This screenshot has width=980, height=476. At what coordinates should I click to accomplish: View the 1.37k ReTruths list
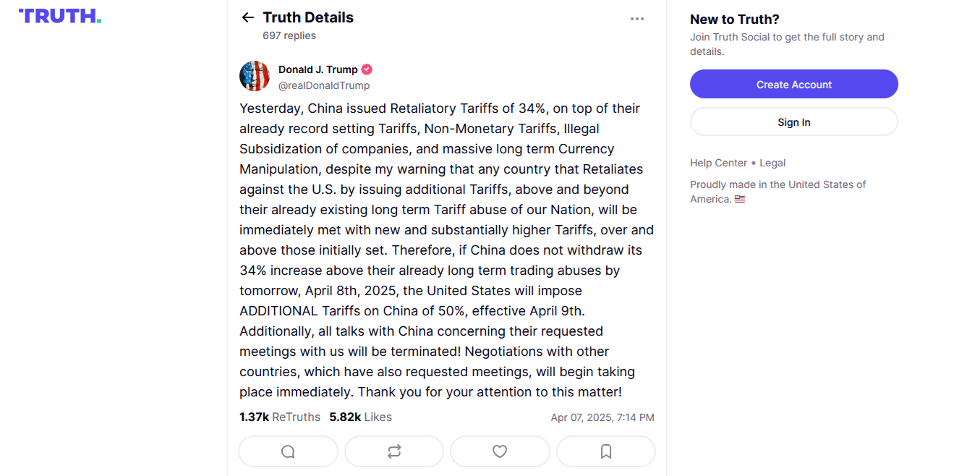coord(280,417)
